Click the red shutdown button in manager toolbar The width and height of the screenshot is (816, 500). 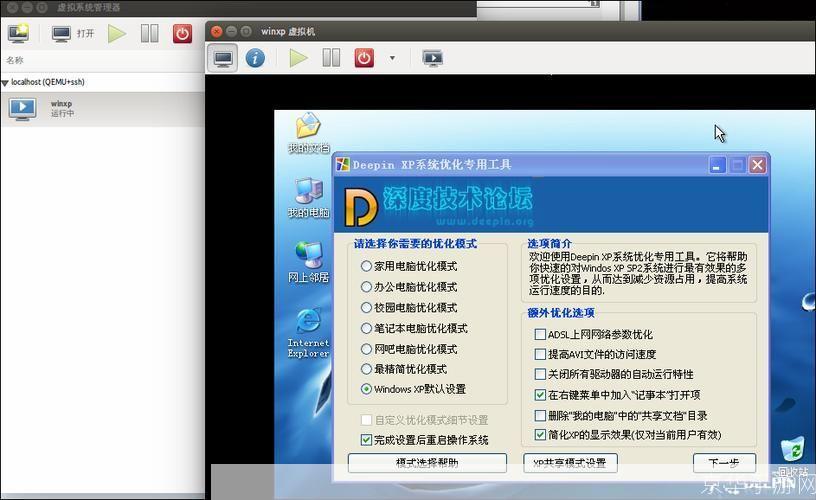[182, 34]
